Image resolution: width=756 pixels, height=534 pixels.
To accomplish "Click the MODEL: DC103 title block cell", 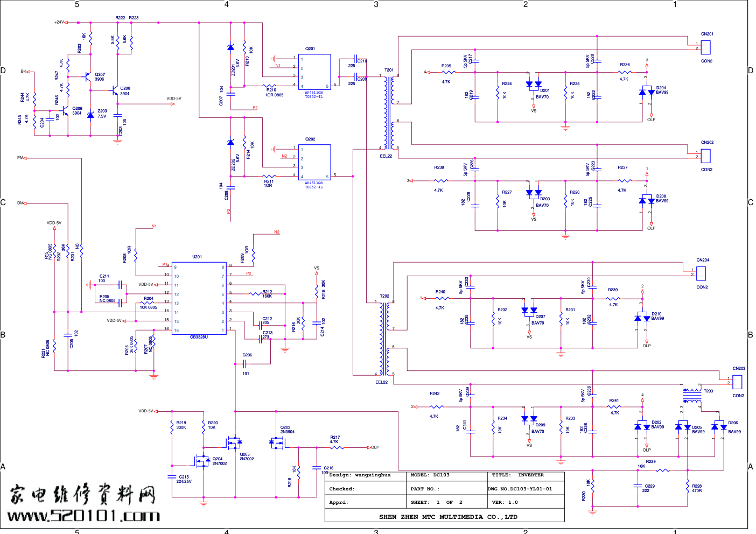I will (x=446, y=475).
